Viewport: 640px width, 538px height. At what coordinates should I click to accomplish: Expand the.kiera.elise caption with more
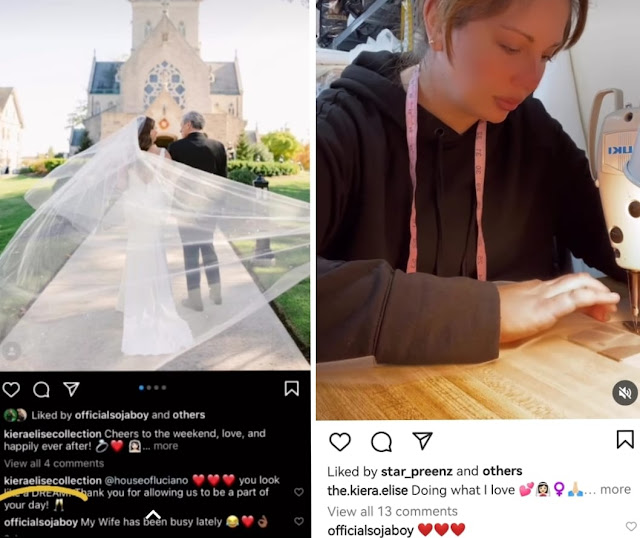pos(615,489)
